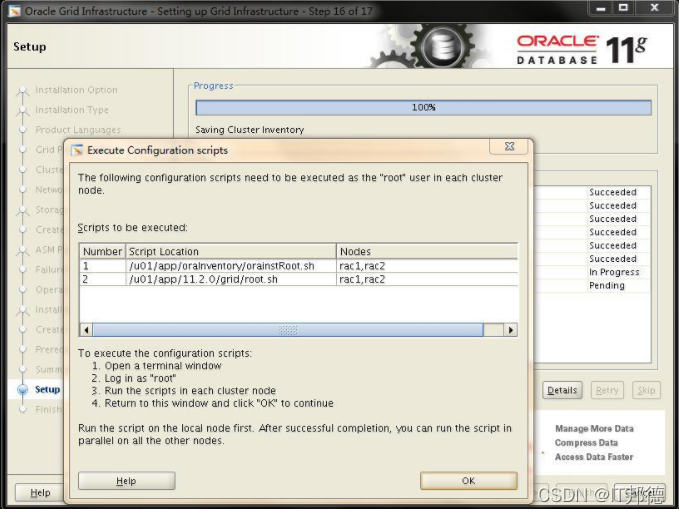Click the Retry button in the installer window
Screen dimensions: 680x514
[607, 390]
